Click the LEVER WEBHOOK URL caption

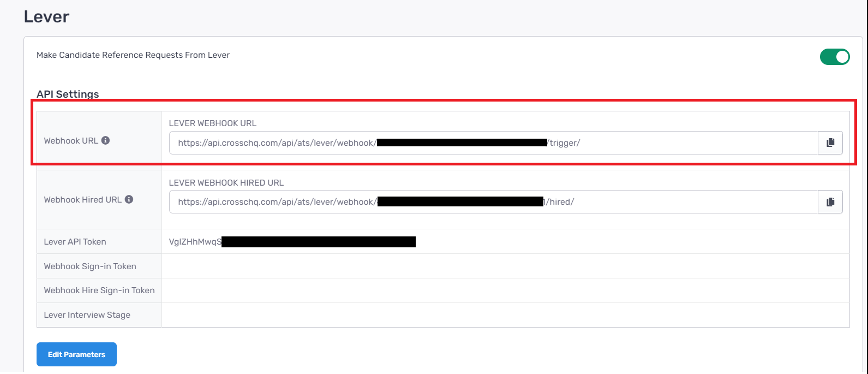click(213, 123)
